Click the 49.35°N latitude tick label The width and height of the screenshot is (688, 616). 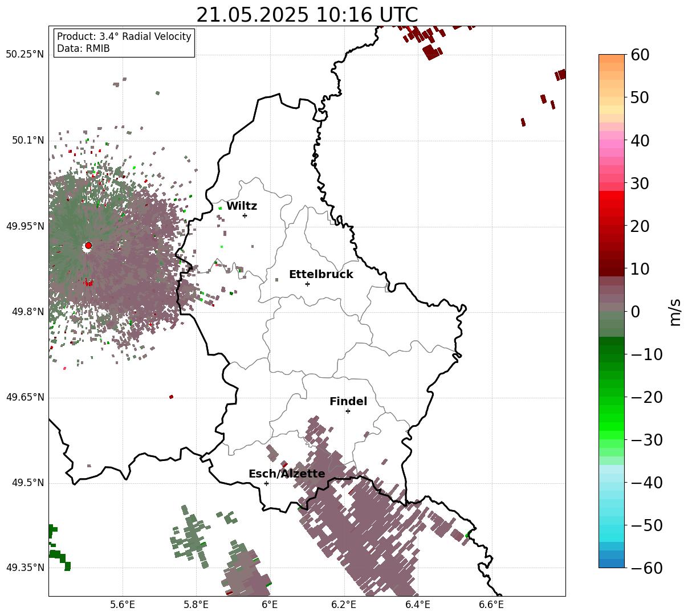tap(25, 568)
